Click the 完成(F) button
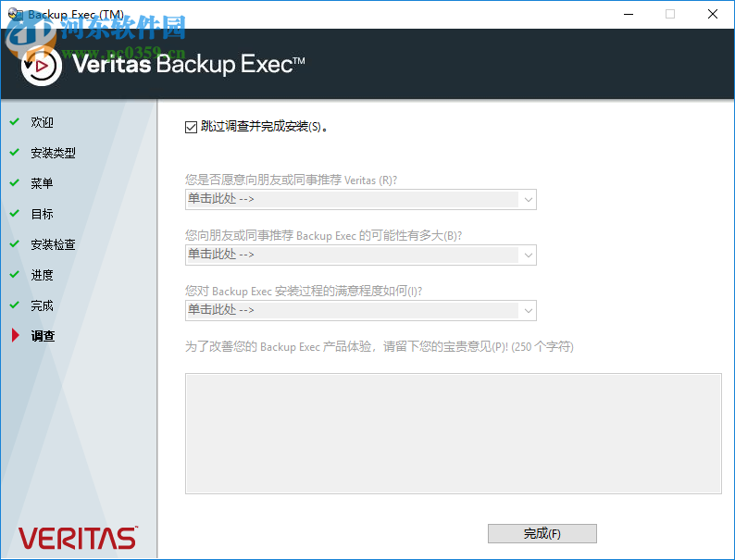The image size is (735, 560). [542, 533]
